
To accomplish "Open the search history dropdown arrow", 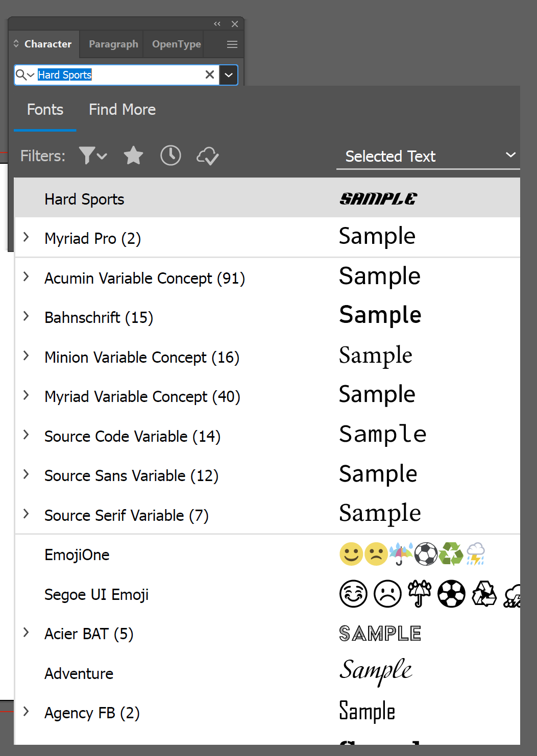I will (228, 74).
